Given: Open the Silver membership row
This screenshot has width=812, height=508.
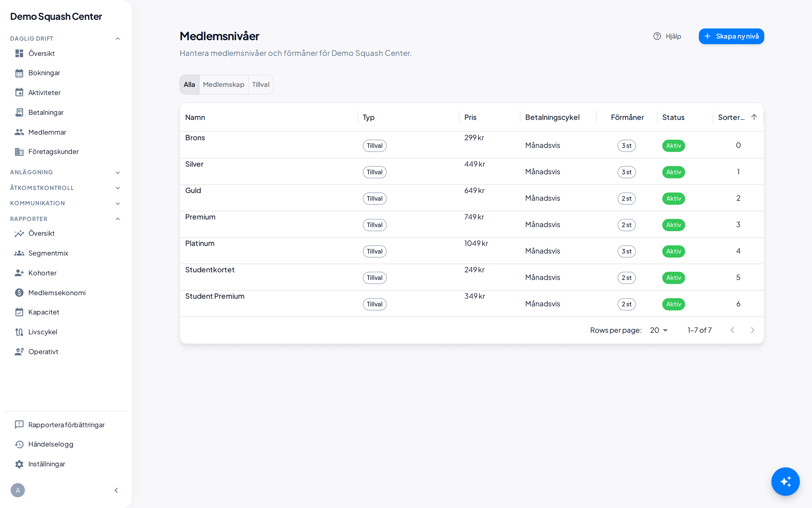Looking at the screenshot, I should tap(472, 171).
